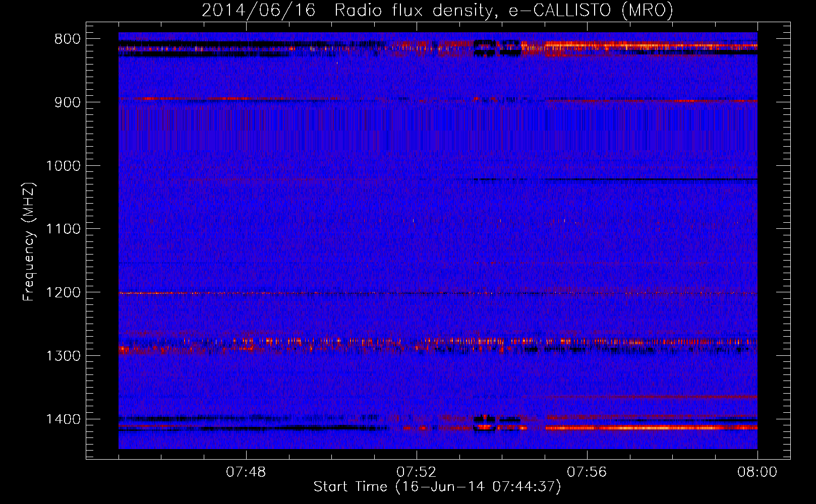The height and width of the screenshot is (504, 816).
Task: Click the 'Start Time (16-Jun-14 07:44:37)' label
Action: tap(437, 487)
